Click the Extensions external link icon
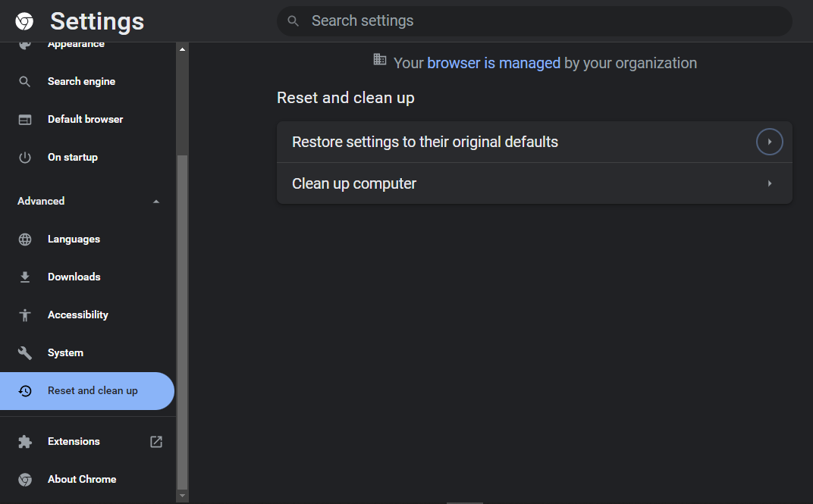This screenshot has width=813, height=504. pos(156,442)
